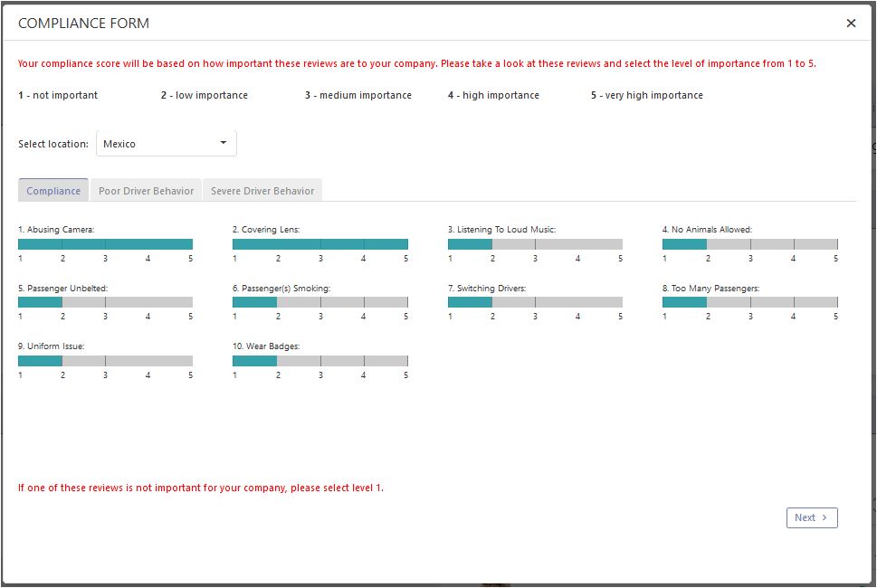Adjust the Passenger(s) Smoking importance slider
The image size is (877, 588).
pos(319,302)
